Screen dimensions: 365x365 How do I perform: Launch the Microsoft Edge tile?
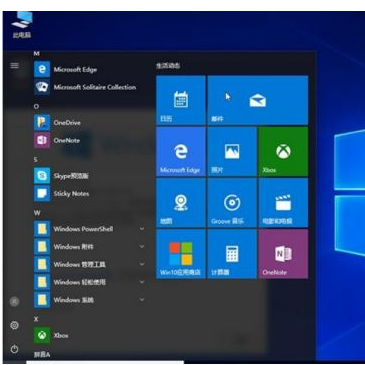coord(181,151)
